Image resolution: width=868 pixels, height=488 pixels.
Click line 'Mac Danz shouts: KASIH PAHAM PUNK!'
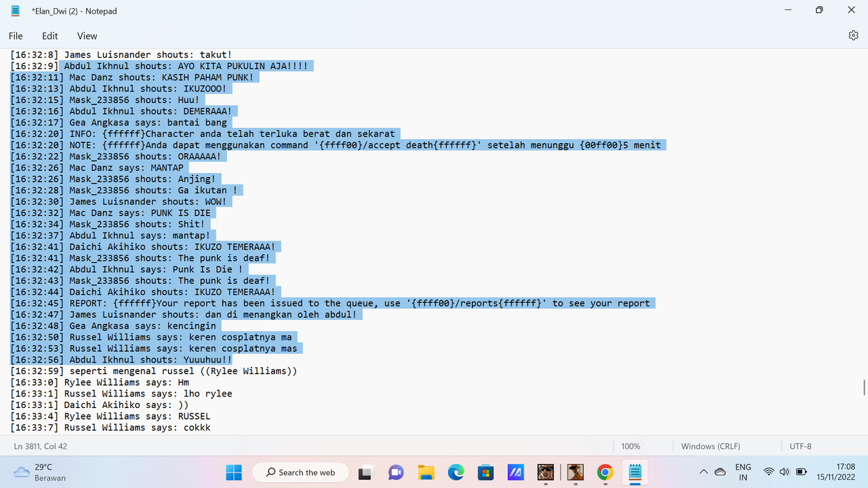(x=132, y=77)
